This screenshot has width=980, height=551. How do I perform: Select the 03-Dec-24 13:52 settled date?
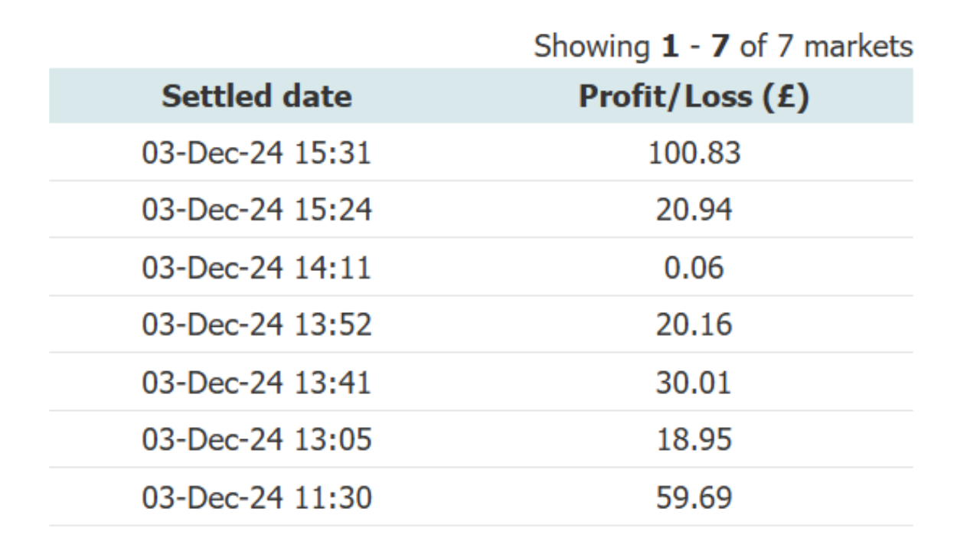coord(256,324)
